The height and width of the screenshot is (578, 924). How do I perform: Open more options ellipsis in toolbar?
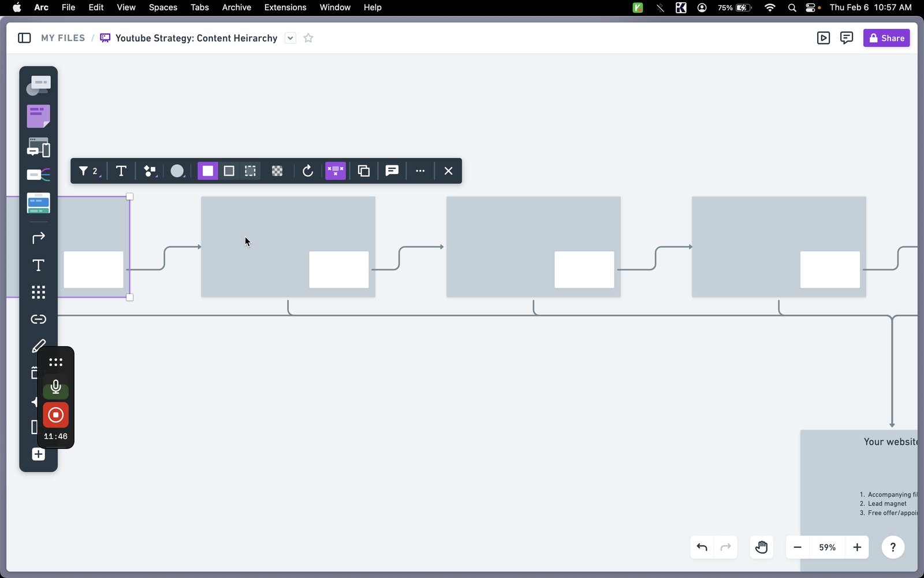(420, 171)
